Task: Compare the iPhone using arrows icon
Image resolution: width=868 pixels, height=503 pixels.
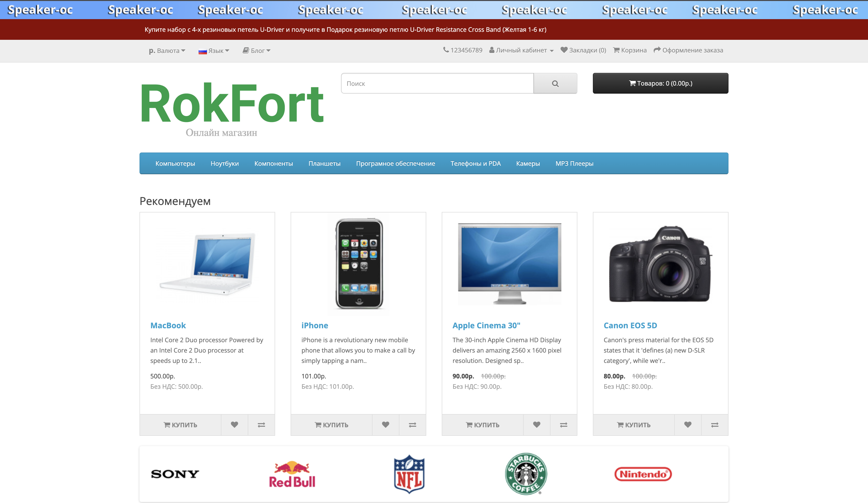Action: pyautogui.click(x=412, y=424)
